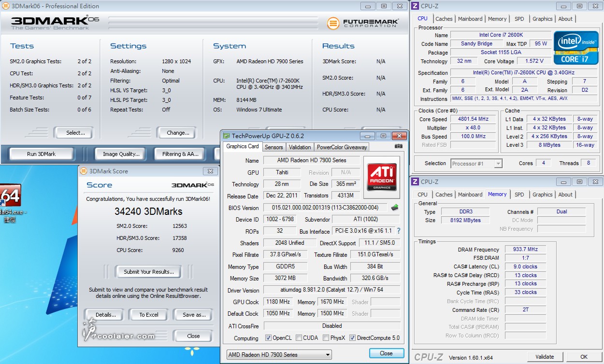Viewport: 604px width, 364px height.
Task: Click the GPU-Z Name field AMD Radeon HD 7900 Series
Action: 311,160
